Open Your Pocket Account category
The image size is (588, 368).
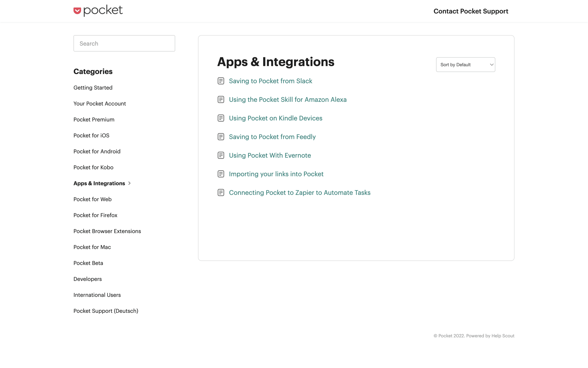pos(100,104)
